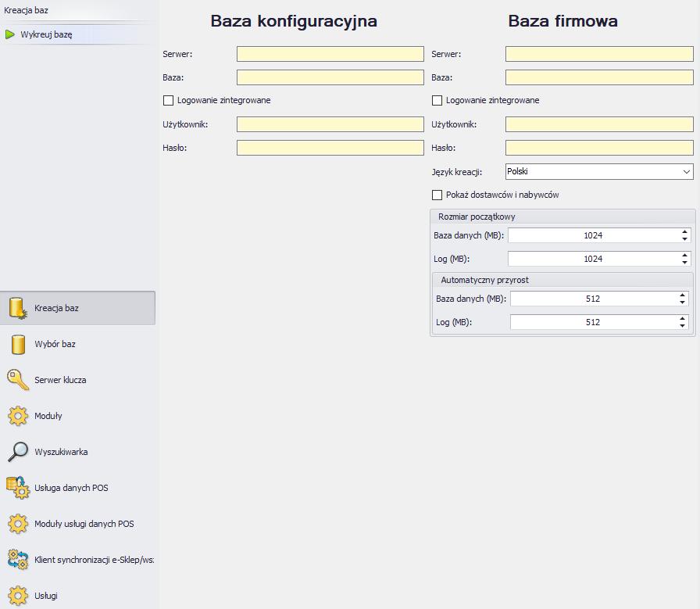Click the Moduły gear icon

[x=18, y=416]
